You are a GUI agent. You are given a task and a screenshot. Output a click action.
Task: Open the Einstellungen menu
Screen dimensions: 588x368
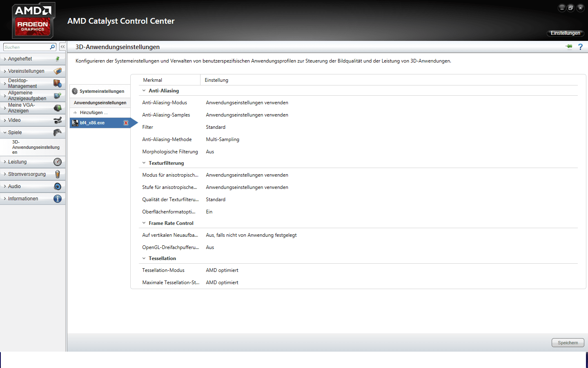point(565,33)
